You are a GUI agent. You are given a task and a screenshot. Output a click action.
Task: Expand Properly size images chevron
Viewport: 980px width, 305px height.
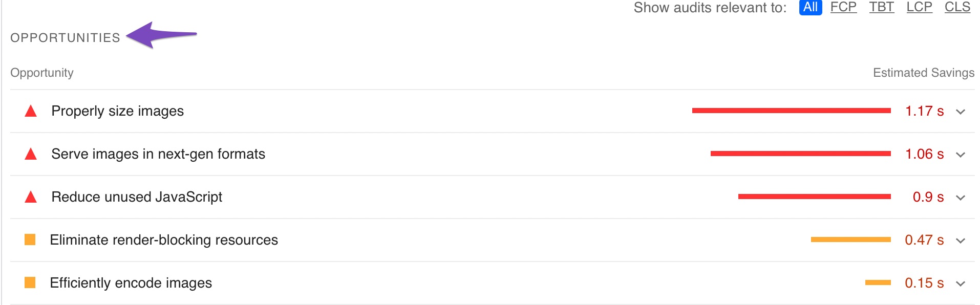pos(961,112)
